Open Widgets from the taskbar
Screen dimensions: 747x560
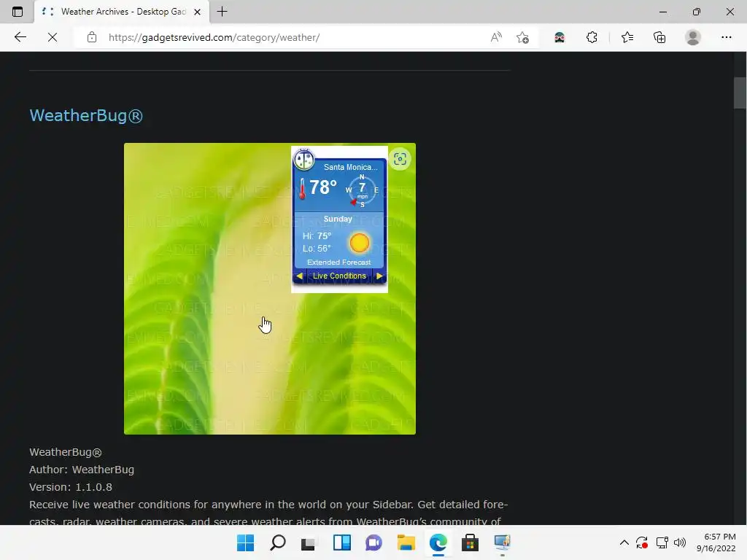tap(341, 542)
